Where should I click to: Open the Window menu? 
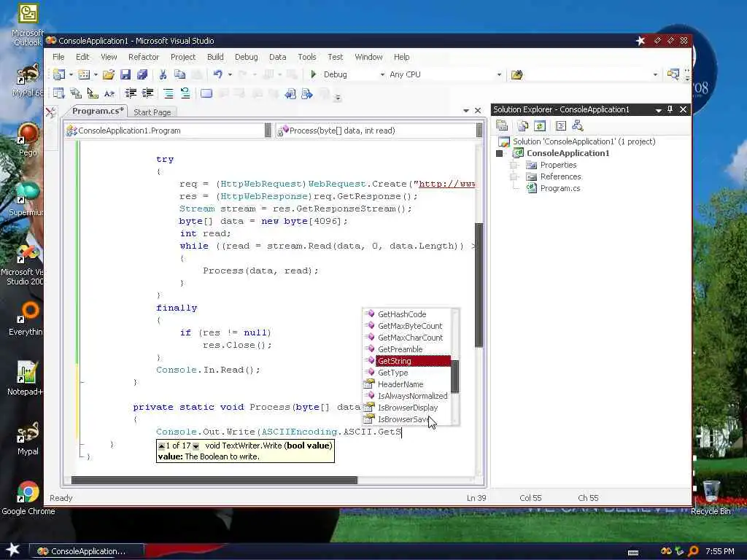tap(368, 57)
